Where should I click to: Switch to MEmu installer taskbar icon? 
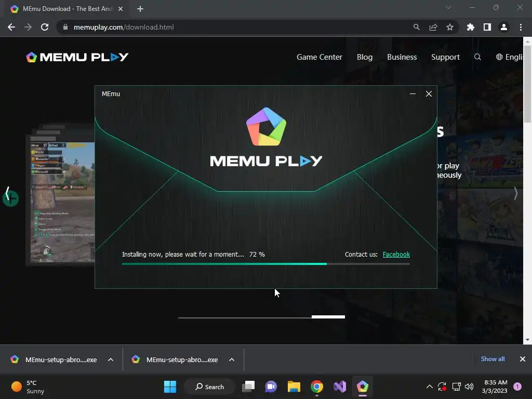coord(362,387)
